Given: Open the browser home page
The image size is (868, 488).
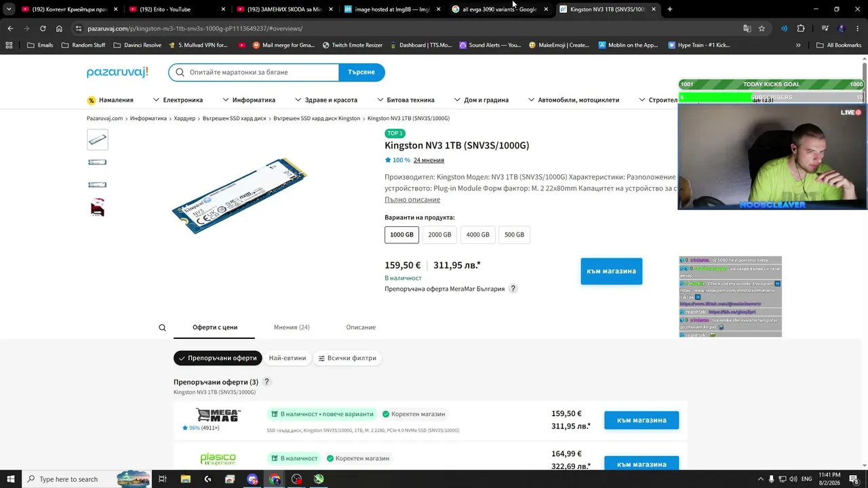Looking at the screenshot, I should (x=59, y=28).
